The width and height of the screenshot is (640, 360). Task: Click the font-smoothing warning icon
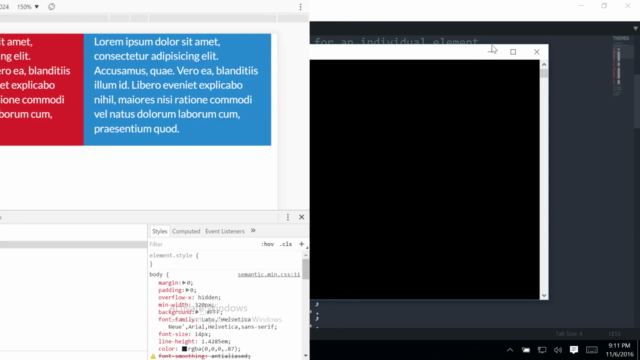(x=153, y=356)
